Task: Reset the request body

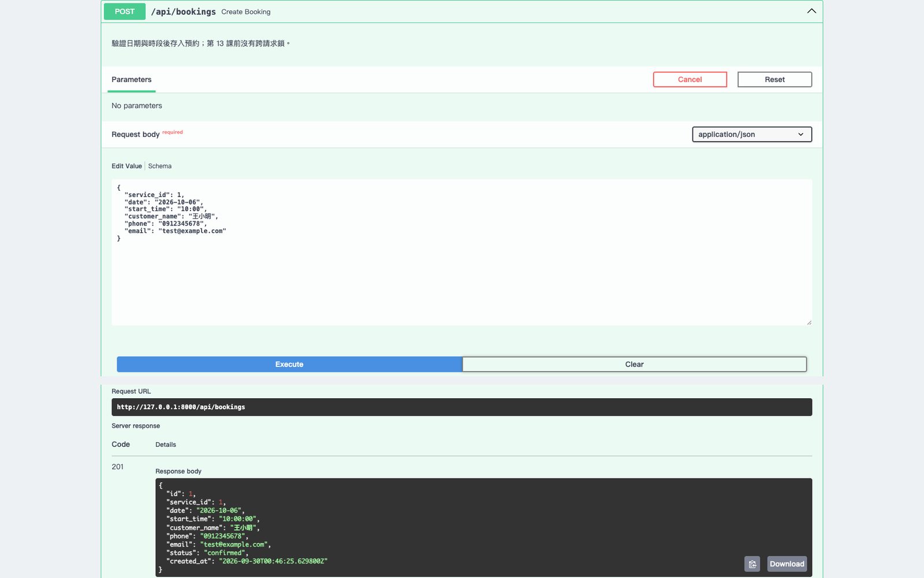Action: tap(774, 80)
